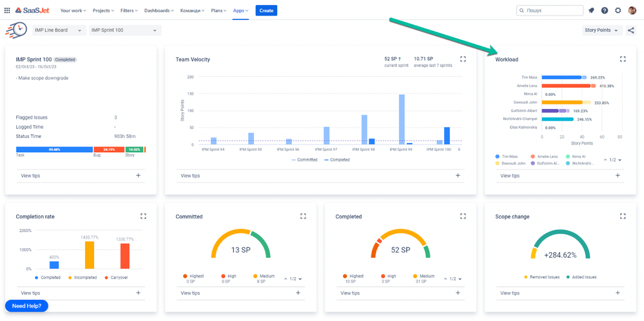Image resolution: width=644 pixels, height=321 pixels.
Task: Open the notifications icon in top bar
Action: (x=591, y=10)
